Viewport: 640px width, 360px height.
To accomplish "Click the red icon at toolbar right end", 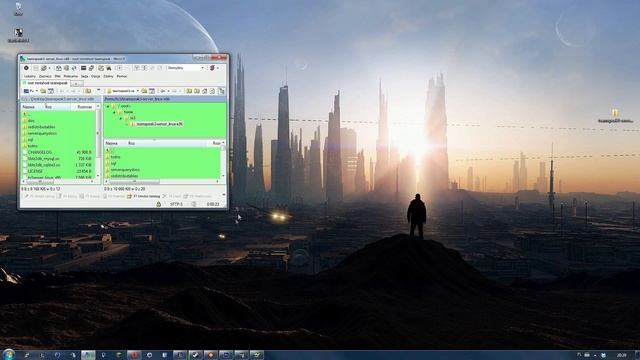I will 212,68.
